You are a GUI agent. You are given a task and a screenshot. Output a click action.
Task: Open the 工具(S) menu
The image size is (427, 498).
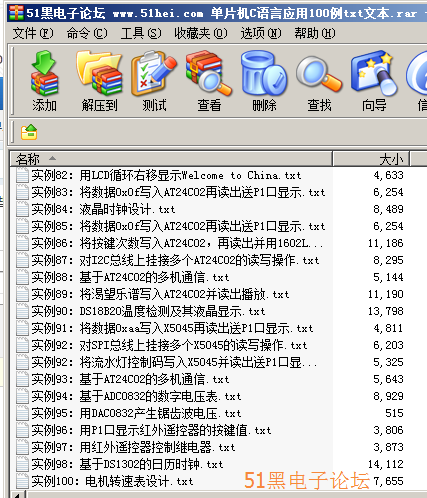[x=141, y=33]
